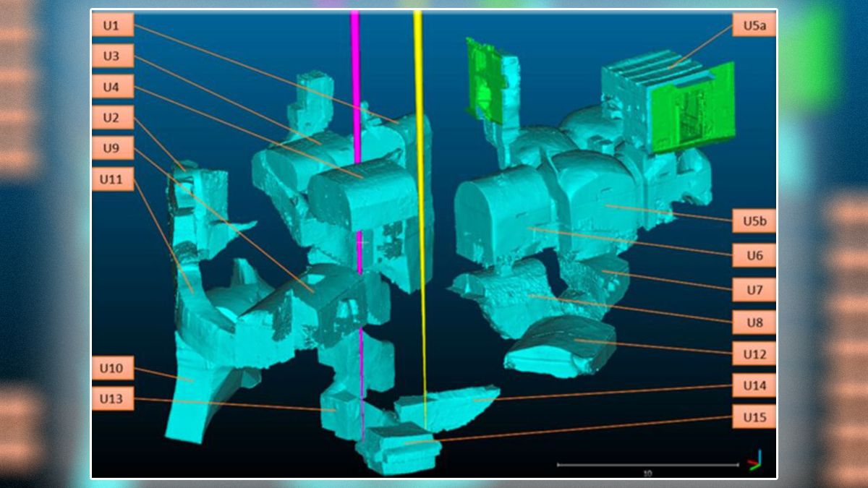Click the U4 unit label
The width and height of the screenshot is (868, 488).
pyautogui.click(x=113, y=86)
